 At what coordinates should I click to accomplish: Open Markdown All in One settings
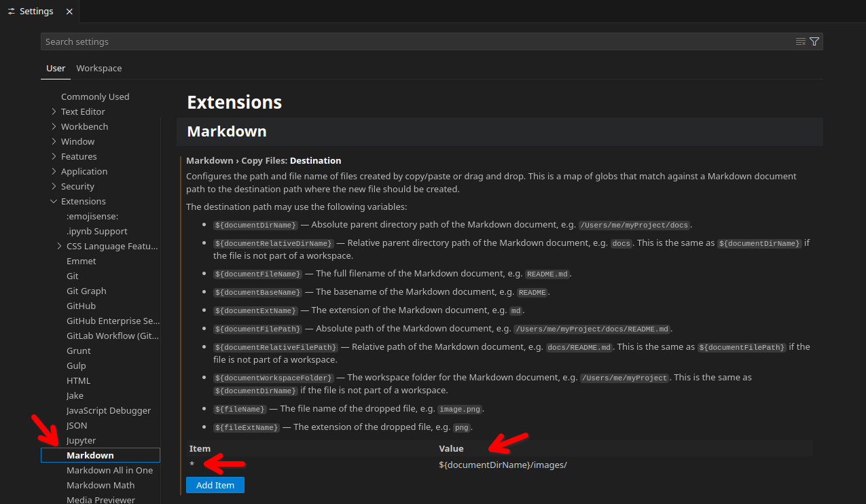click(x=109, y=470)
